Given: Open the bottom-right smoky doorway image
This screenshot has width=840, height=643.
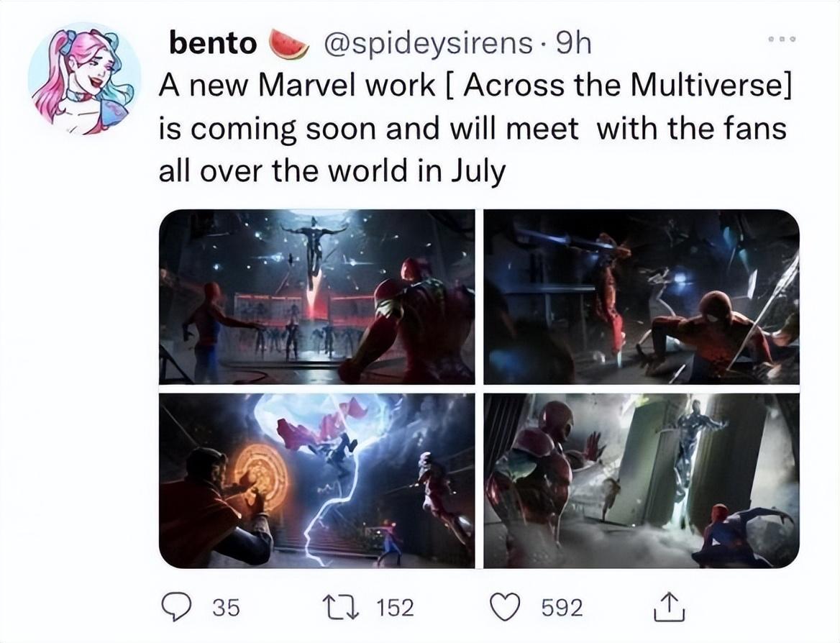Looking at the screenshot, I should pos(642,480).
